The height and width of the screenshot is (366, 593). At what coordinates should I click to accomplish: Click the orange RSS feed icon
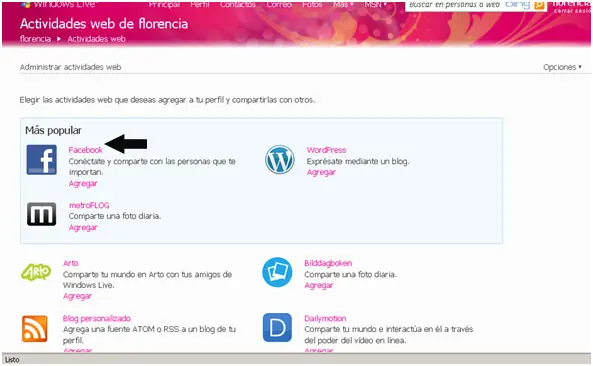35,329
